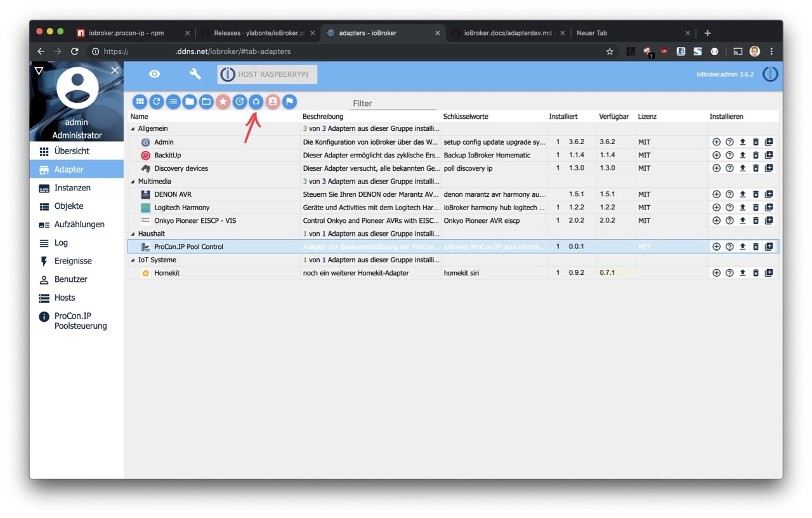Click upload icon for ProCon.IP Pool Control
Screen dimensions: 812x518
(742, 246)
